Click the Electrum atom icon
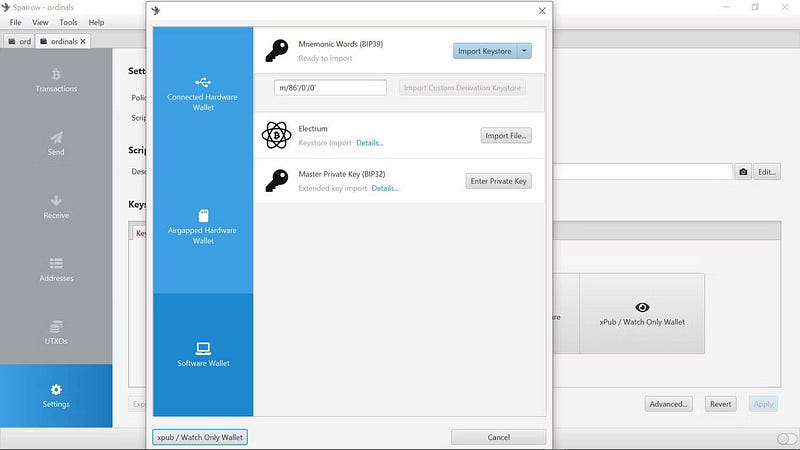This screenshot has width=800, height=450. pyautogui.click(x=277, y=135)
